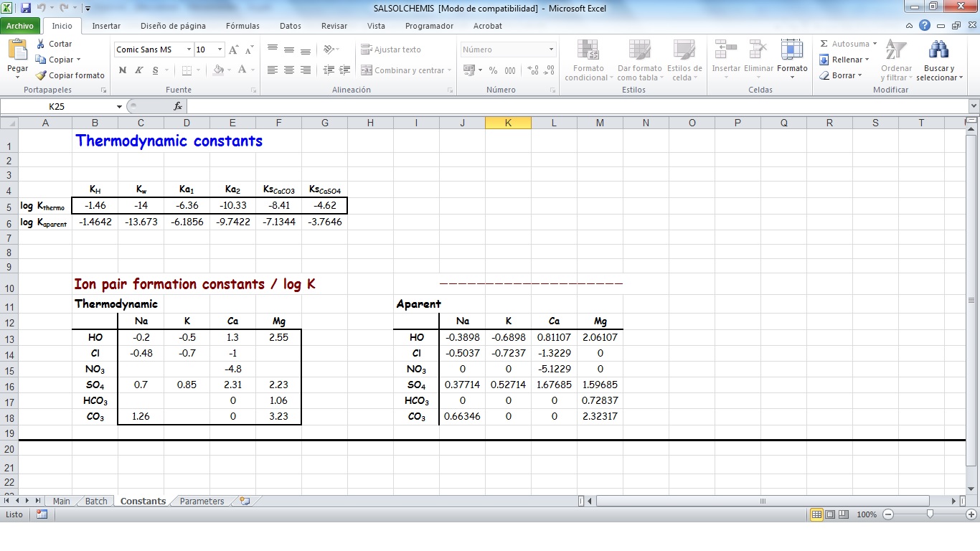
Task: Toggle right text alignment
Action: coord(306,70)
